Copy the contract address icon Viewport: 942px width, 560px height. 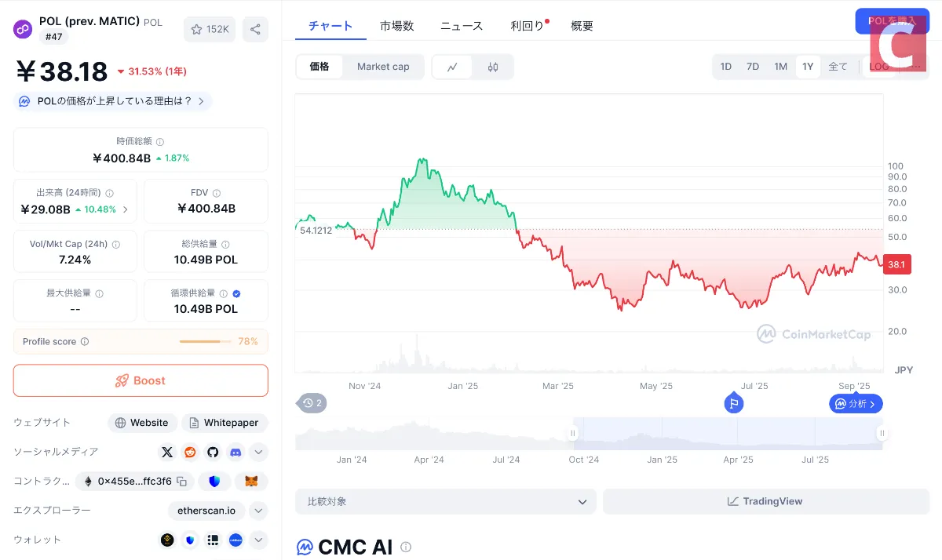pos(181,482)
